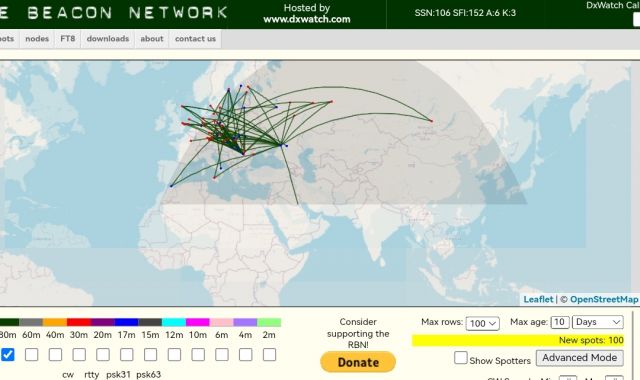The width and height of the screenshot is (640, 380).
Task: Click the cyan 12m band color swatch
Action: click(x=174, y=322)
